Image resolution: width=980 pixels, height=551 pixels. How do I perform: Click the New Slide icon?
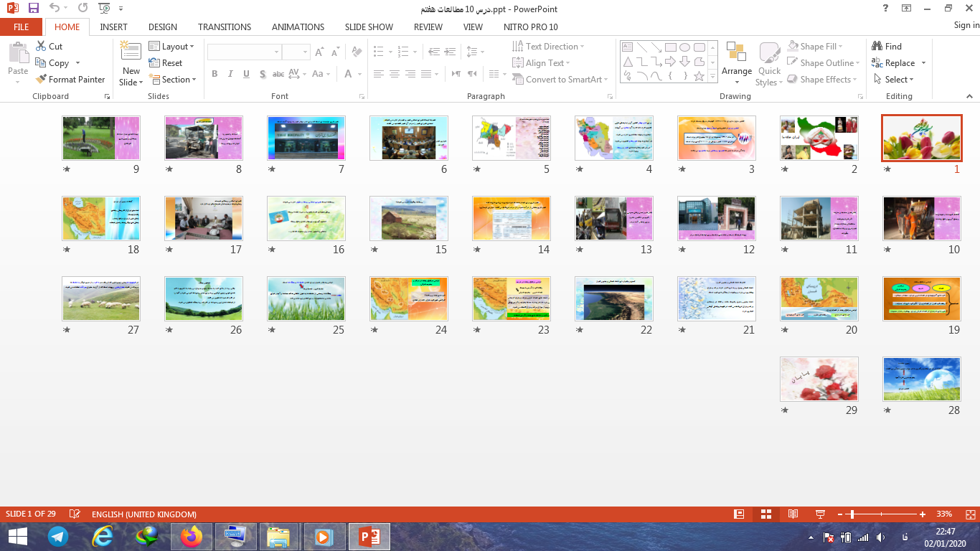[x=131, y=52]
